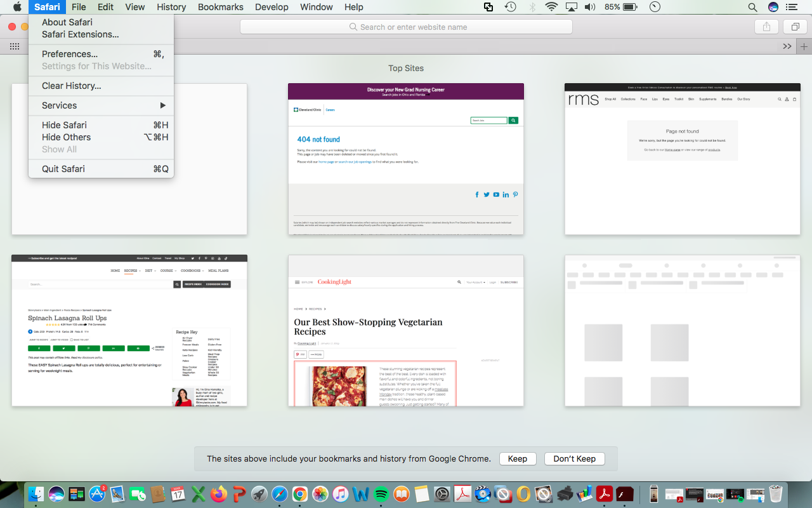812x508 pixels.
Task: Open the History menu
Action: click(x=171, y=7)
